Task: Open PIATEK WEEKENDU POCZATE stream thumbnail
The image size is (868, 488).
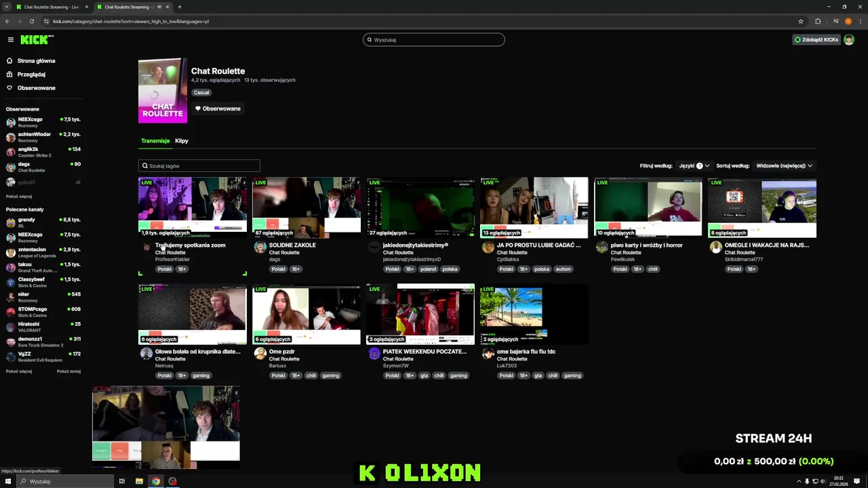Action: 420,314
